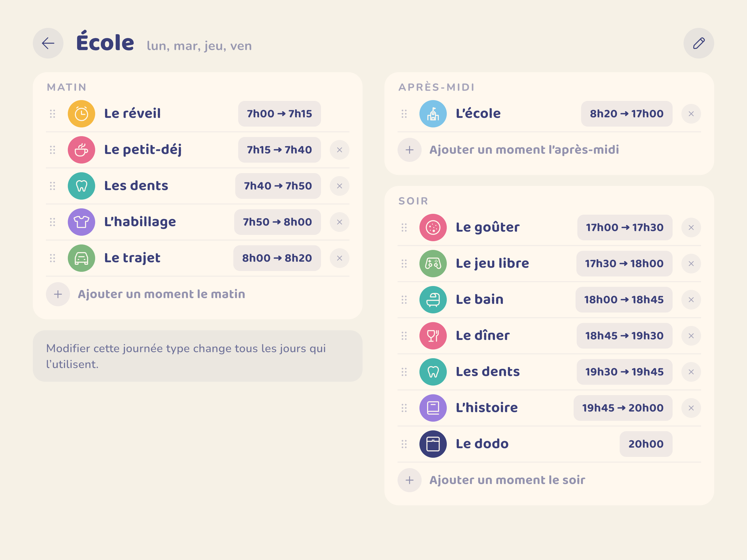Tap the game controller icon for Le jeu libre
The image size is (747, 560).
433,263
